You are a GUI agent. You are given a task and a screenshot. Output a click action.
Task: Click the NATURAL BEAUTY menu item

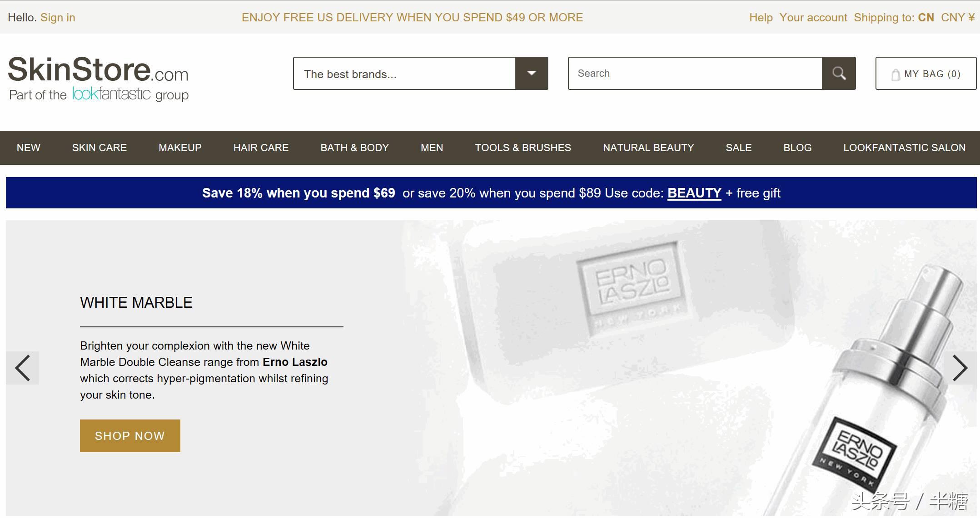(648, 148)
